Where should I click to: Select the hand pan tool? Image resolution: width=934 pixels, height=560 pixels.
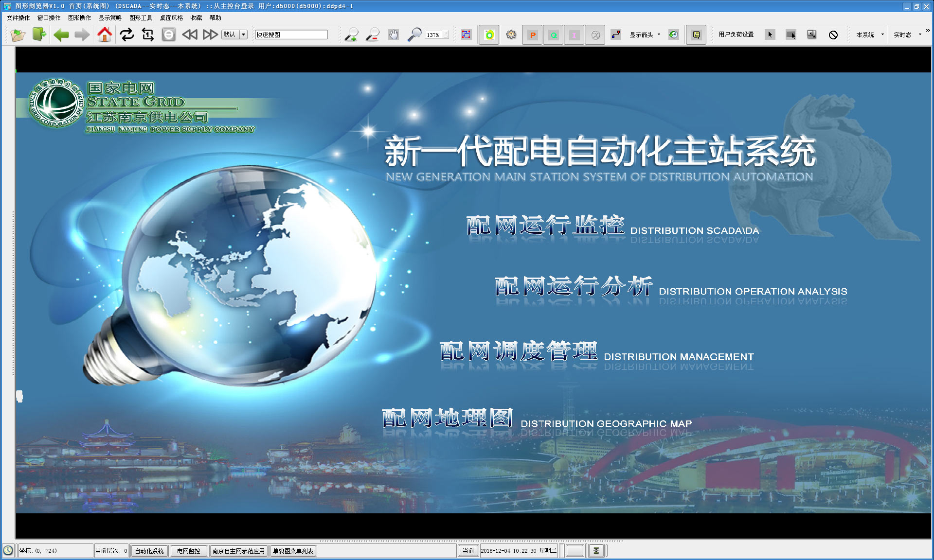coord(394,35)
